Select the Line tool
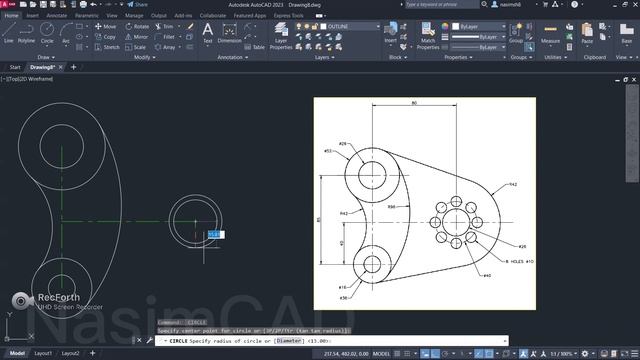 9,33
